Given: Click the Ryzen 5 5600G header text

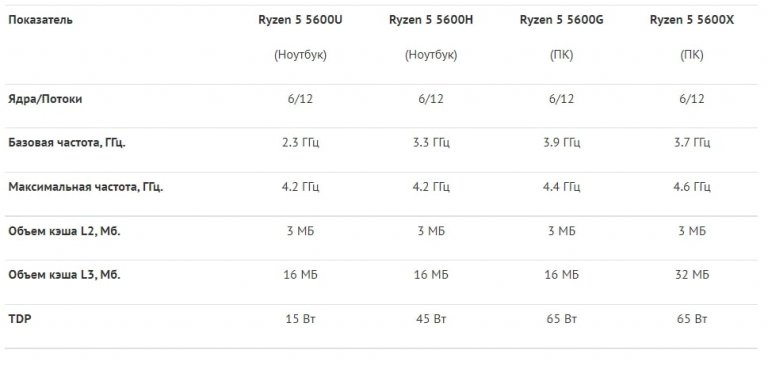Looking at the screenshot, I should (561, 20).
